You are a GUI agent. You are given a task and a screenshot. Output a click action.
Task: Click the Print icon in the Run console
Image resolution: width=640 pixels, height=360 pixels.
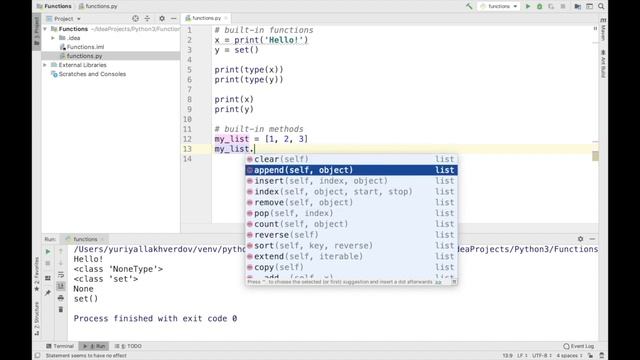coord(61,298)
